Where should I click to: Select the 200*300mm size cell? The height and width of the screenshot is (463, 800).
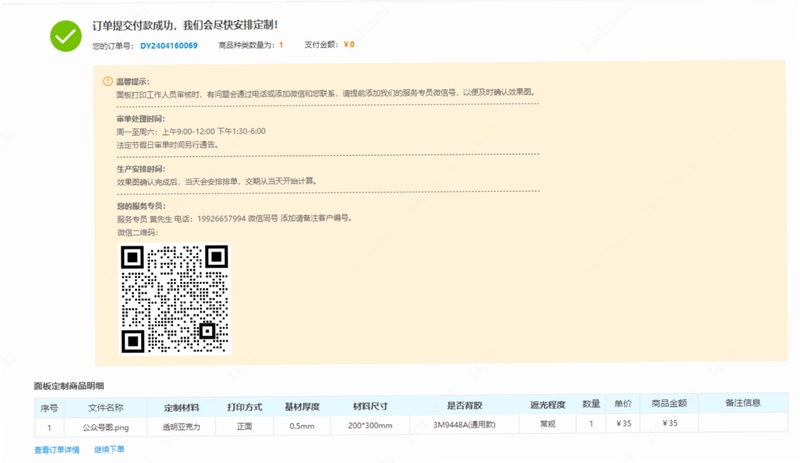point(370,425)
